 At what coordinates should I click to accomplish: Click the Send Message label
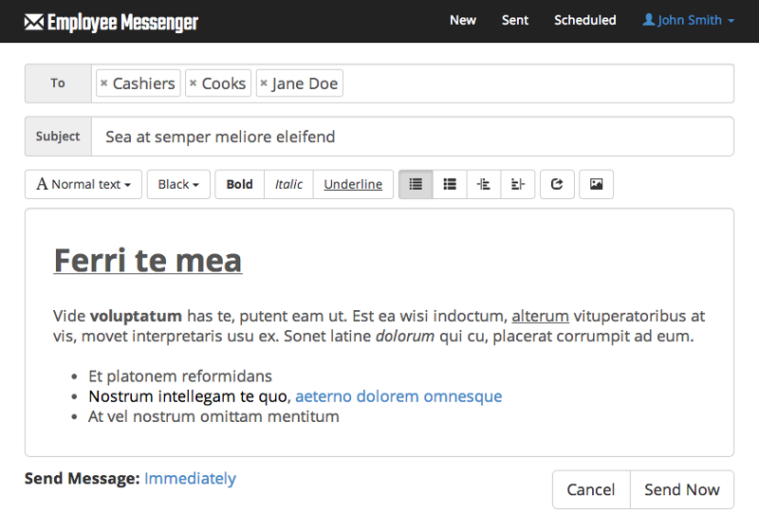click(x=83, y=478)
